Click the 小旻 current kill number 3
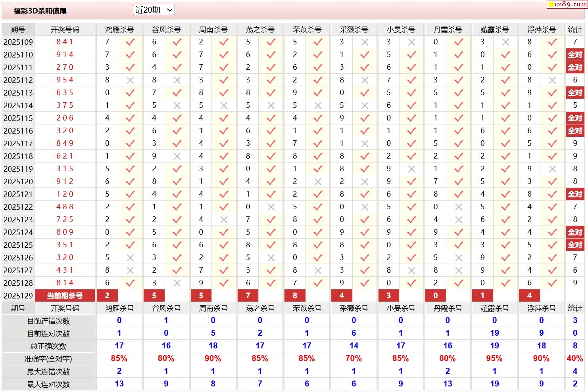The width and height of the screenshot is (588, 392). click(389, 296)
